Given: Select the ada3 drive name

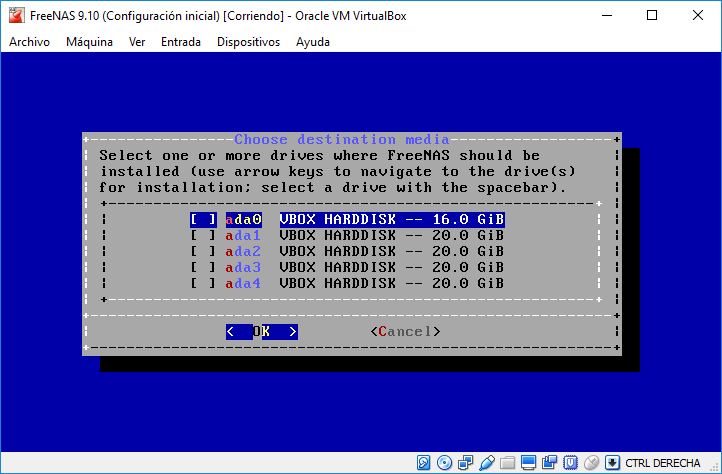Looking at the screenshot, I should click(x=244, y=268).
